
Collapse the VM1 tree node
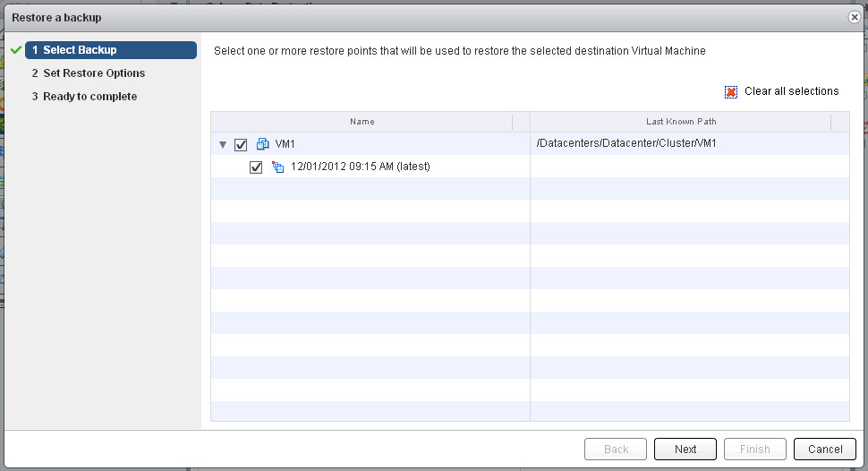(223, 145)
